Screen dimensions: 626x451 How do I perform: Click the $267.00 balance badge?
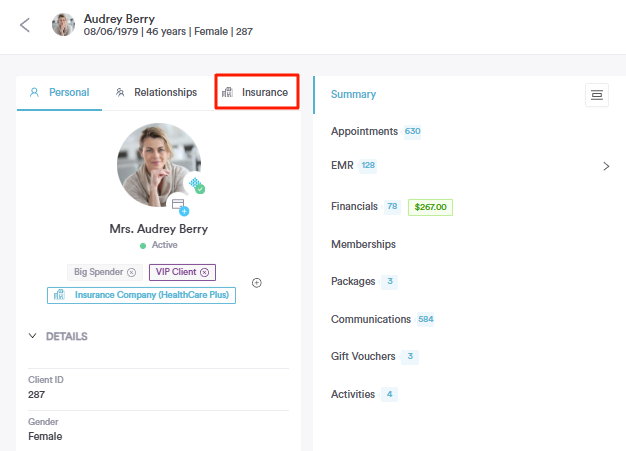point(431,207)
